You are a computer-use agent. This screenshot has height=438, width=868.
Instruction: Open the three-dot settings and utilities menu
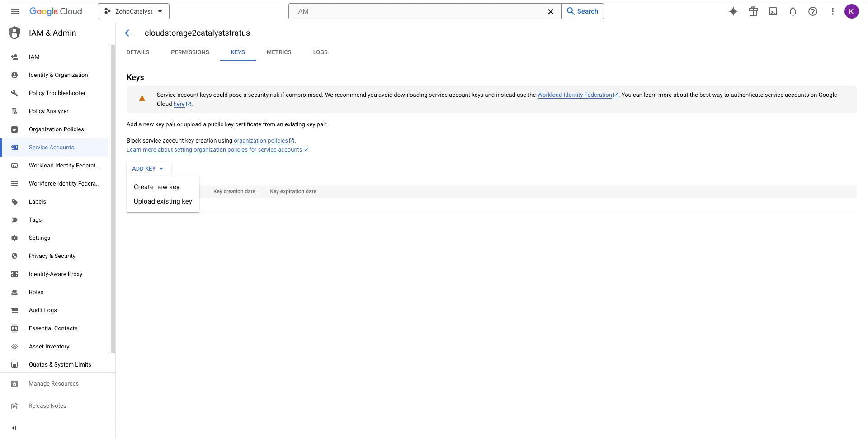[833, 11]
